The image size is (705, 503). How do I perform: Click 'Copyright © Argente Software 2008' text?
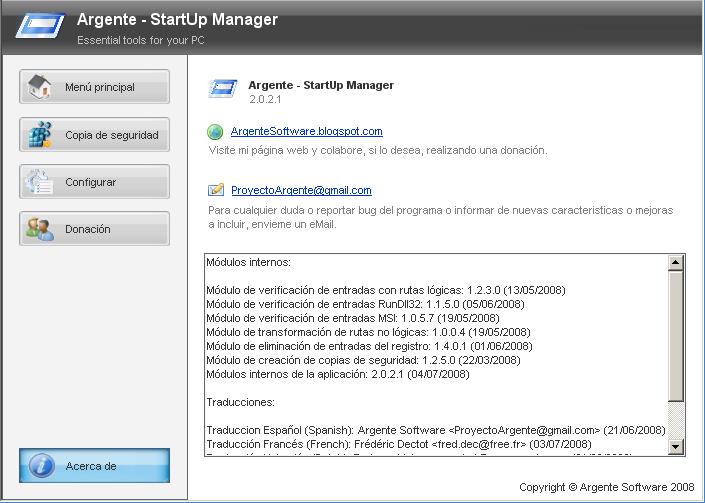pyautogui.click(x=607, y=487)
